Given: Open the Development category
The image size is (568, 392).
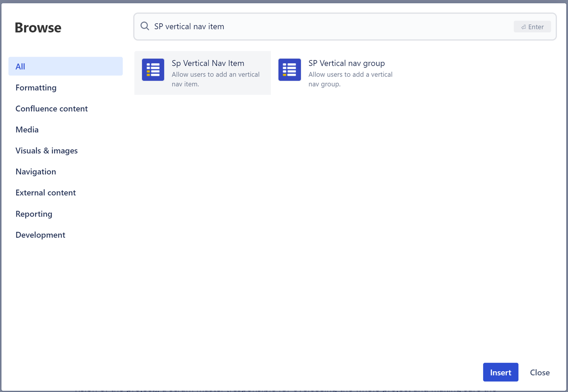Looking at the screenshot, I should point(40,235).
